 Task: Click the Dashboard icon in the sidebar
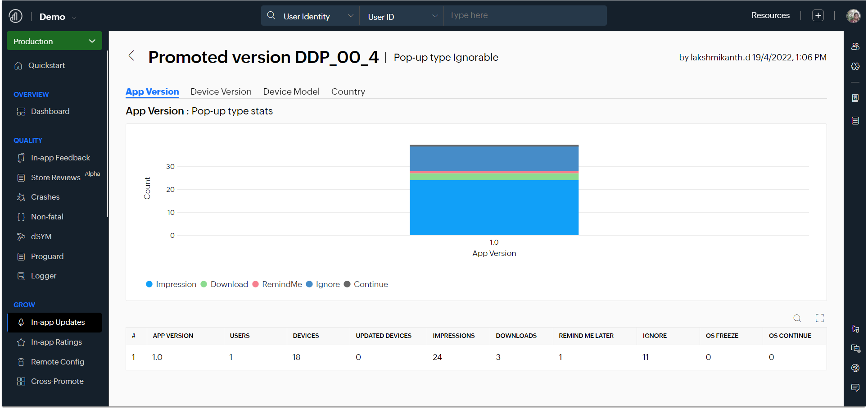(x=21, y=111)
